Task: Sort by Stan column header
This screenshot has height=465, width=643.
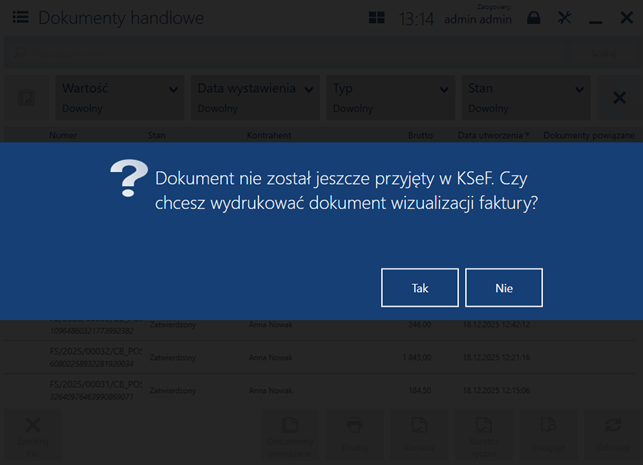Action: click(156, 135)
